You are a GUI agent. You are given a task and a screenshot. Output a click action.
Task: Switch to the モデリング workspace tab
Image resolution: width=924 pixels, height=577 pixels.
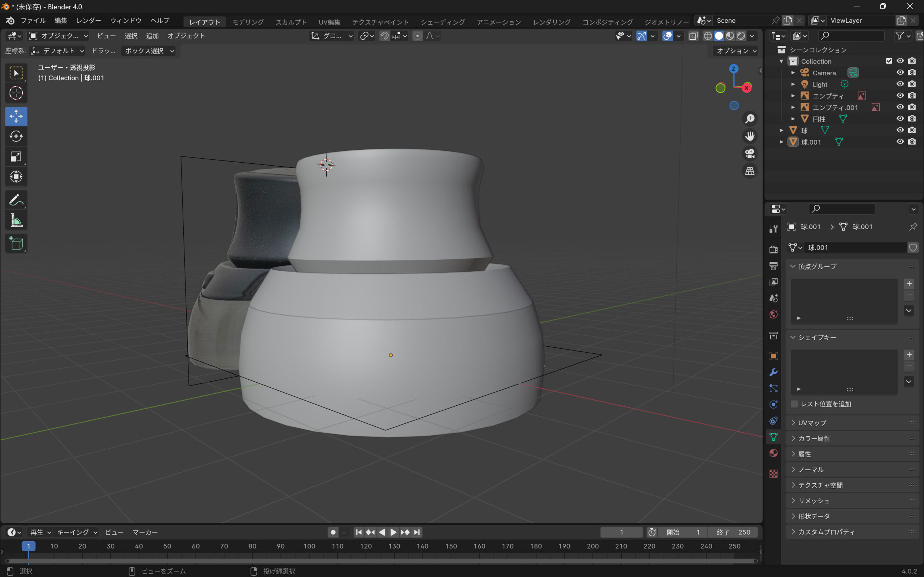pos(248,22)
